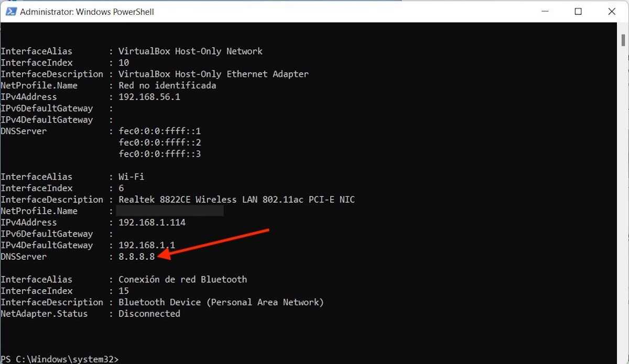Image resolution: width=629 pixels, height=364 pixels.
Task: Click the DNS entry fec0:0:0:ffff::1
Action: click(160, 131)
